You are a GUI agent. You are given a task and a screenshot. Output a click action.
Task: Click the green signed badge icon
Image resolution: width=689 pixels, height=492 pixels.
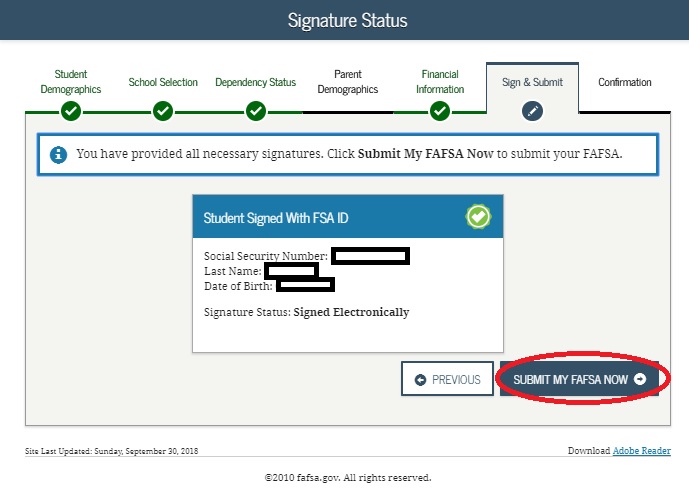478,217
